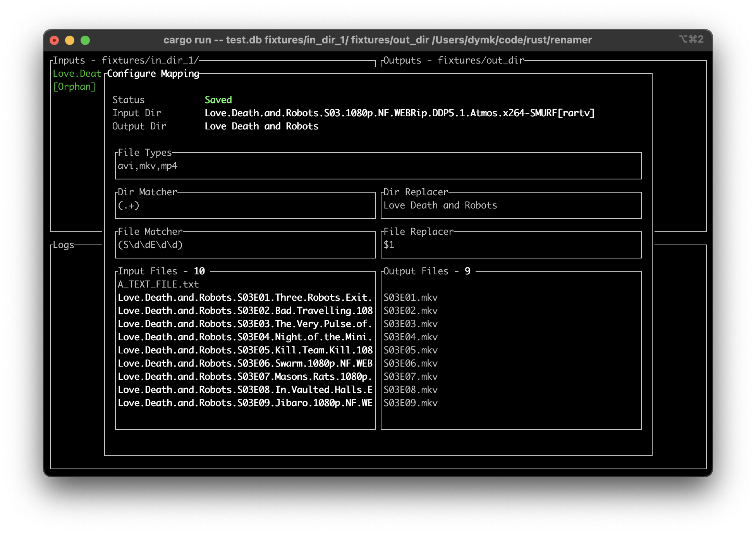Viewport: 756px width, 534px height.
Task: Select the File Matcher regex field
Action: 245,245
